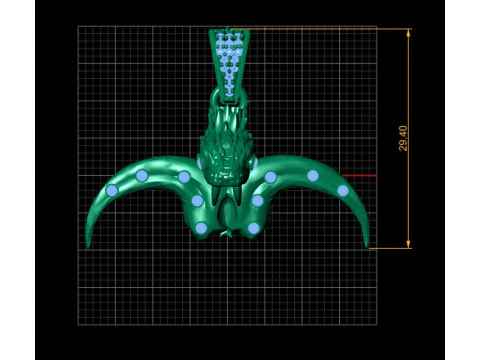This screenshot has width=480, height=360.
Task: Select the rightmost blue stone on right horn
Action: (343, 191)
